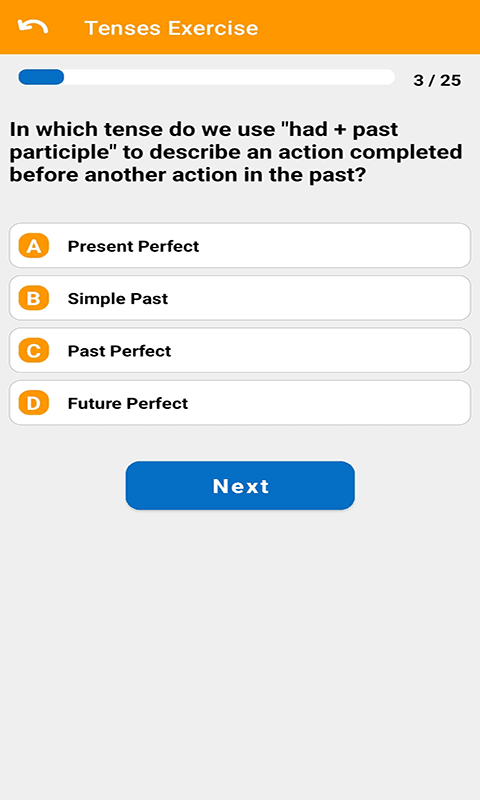The image size is (480, 800).
Task: Click the orange C badge icon
Action: (x=34, y=351)
